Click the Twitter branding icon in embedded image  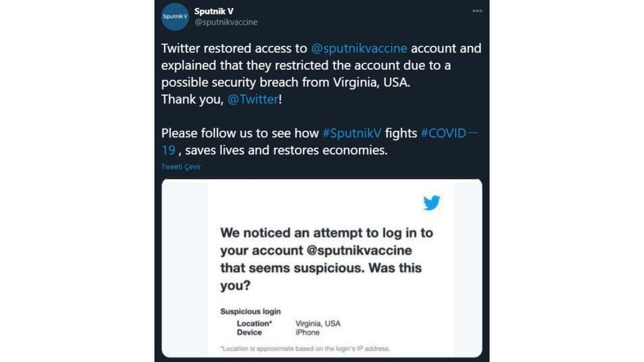coord(432,202)
